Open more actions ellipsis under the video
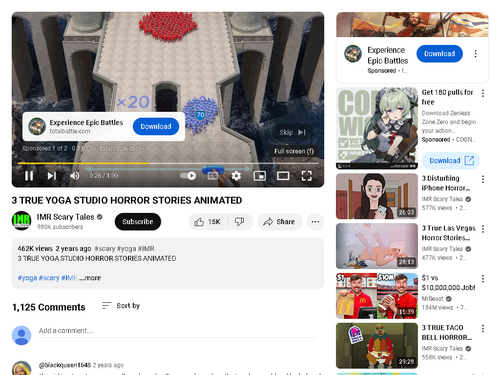 point(315,222)
